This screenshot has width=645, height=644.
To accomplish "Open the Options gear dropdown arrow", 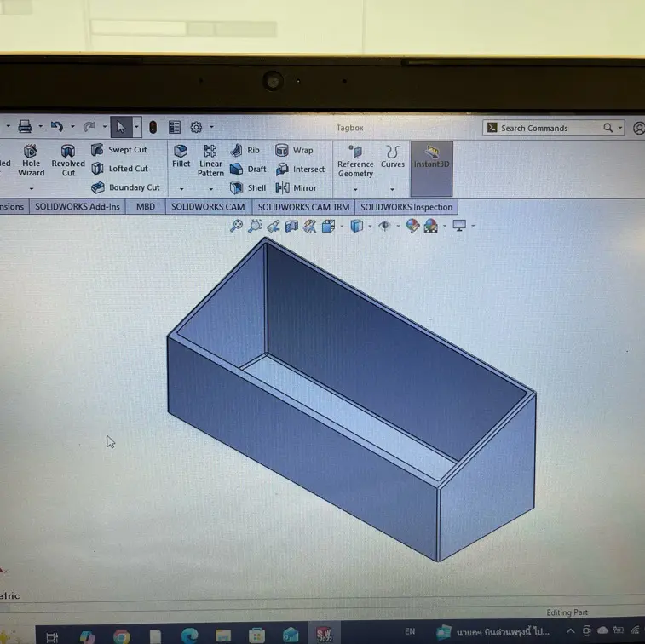I will click(x=211, y=127).
